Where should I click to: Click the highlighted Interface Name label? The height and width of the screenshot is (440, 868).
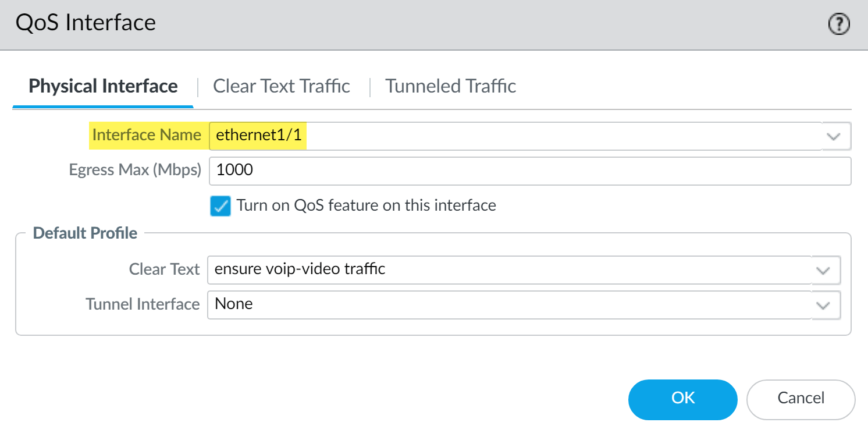pos(147,135)
